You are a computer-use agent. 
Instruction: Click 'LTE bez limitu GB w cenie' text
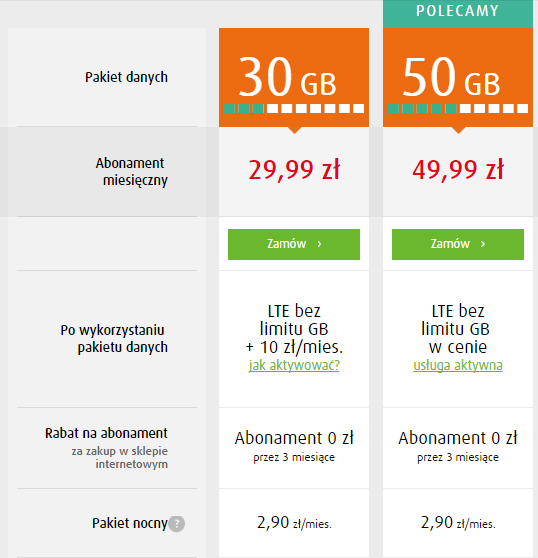click(x=458, y=329)
